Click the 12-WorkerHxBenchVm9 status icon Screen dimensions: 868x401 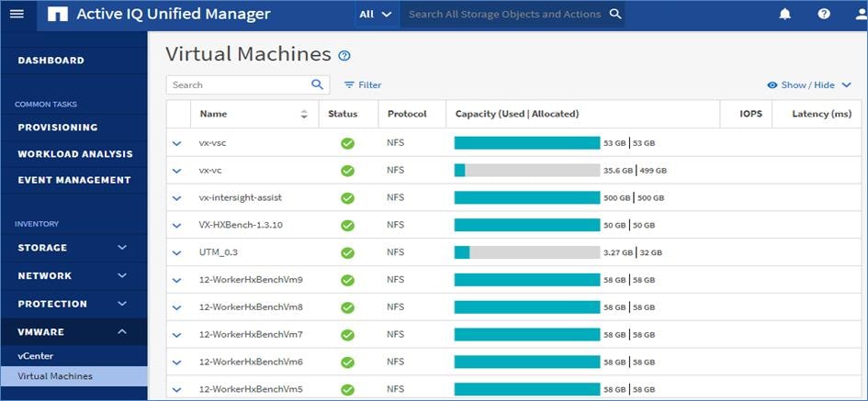tap(347, 281)
